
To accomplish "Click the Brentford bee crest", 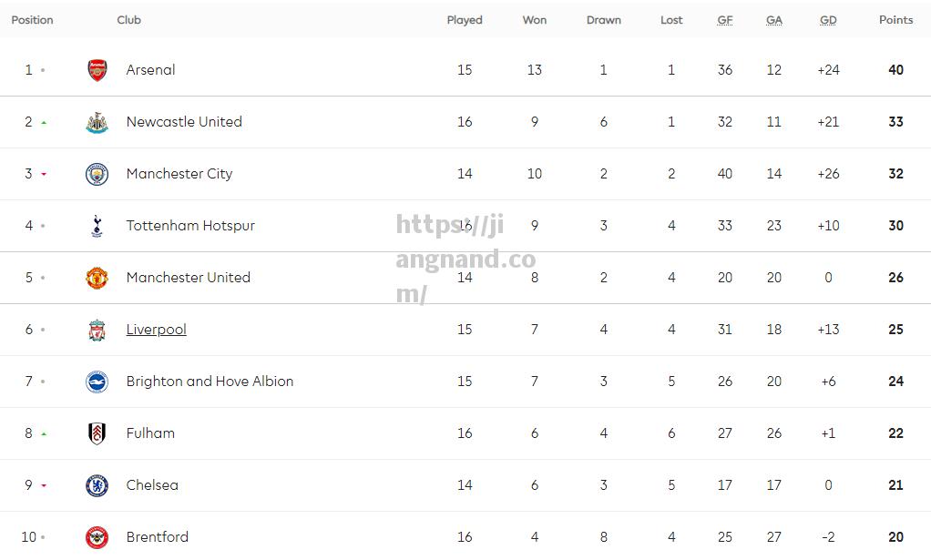I will pyautogui.click(x=97, y=537).
